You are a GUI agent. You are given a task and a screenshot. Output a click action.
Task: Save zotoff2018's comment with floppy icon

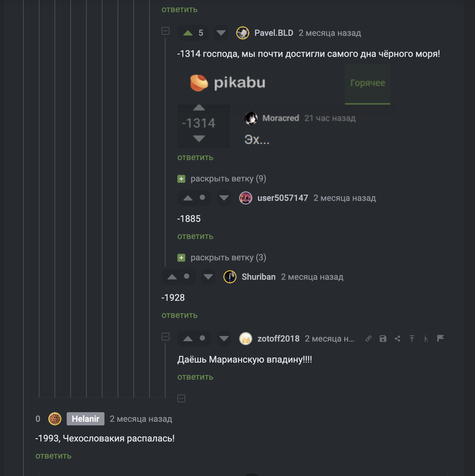[383, 339]
